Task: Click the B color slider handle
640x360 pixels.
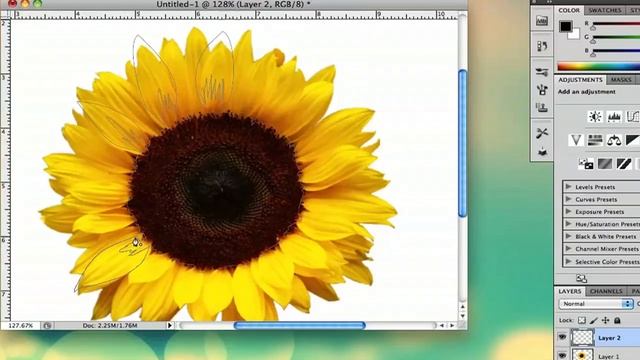Action: click(x=593, y=54)
